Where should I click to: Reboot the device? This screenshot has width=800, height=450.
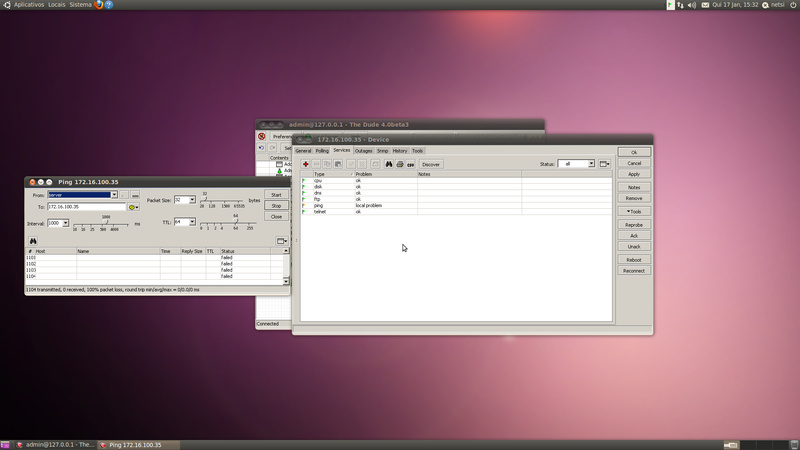coord(634,260)
